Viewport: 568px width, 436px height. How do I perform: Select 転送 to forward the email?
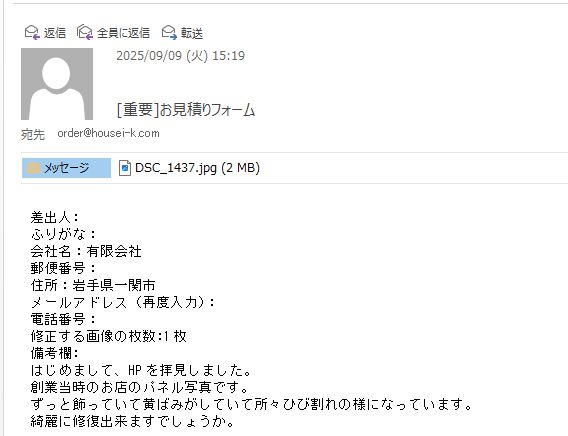click(192, 33)
